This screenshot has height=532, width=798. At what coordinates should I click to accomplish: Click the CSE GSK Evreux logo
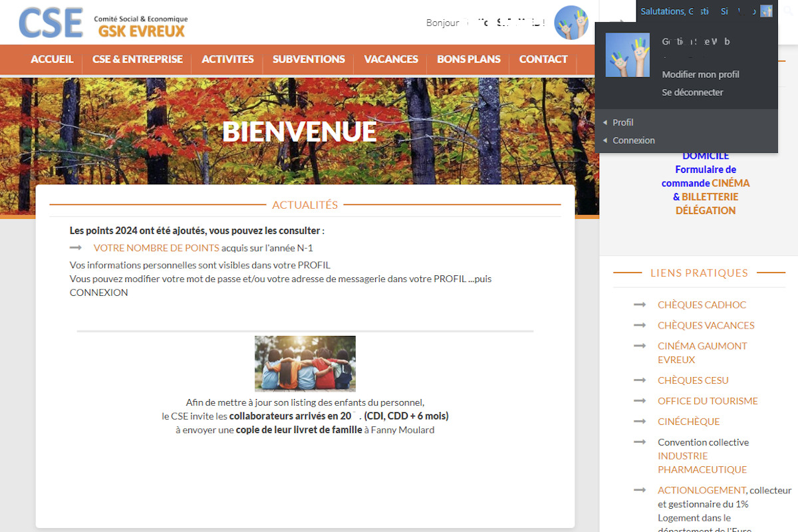[x=103, y=23]
